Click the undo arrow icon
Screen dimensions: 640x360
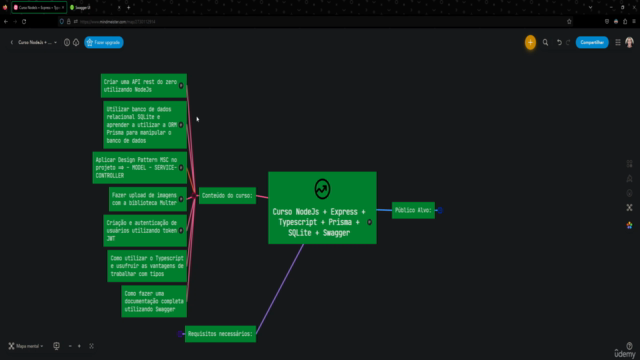click(559, 42)
